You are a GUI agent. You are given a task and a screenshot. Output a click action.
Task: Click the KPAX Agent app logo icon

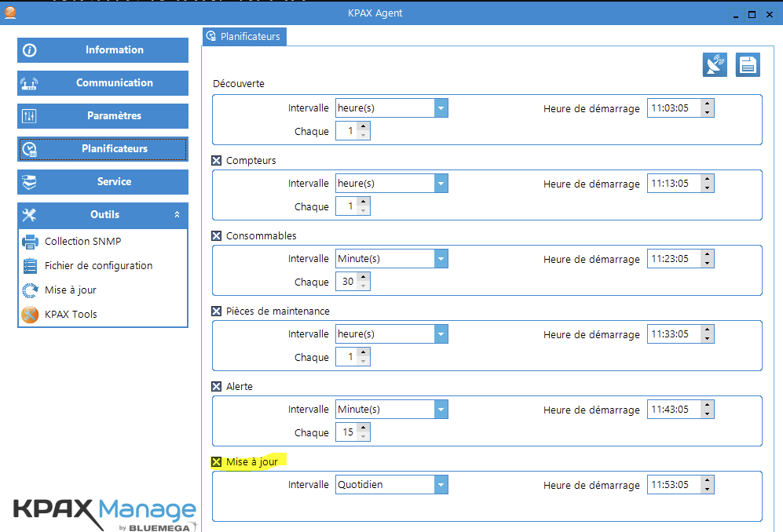(x=10, y=13)
